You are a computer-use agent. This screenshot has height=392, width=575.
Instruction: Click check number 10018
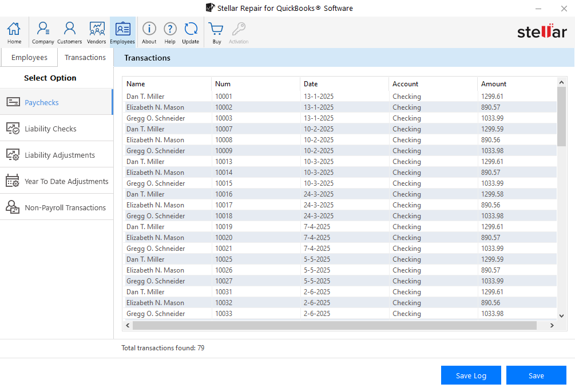(x=224, y=216)
